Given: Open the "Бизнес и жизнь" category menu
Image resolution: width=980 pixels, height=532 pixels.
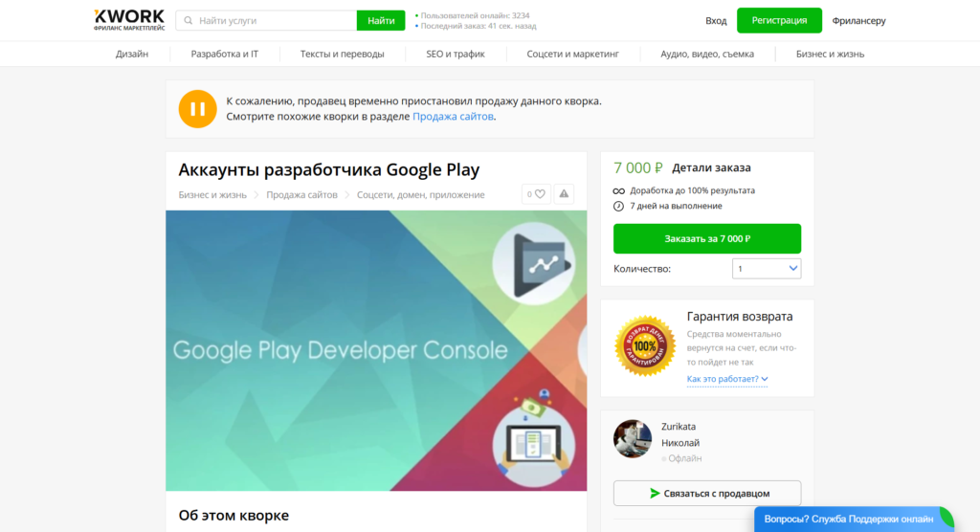Looking at the screenshot, I should 830,54.
